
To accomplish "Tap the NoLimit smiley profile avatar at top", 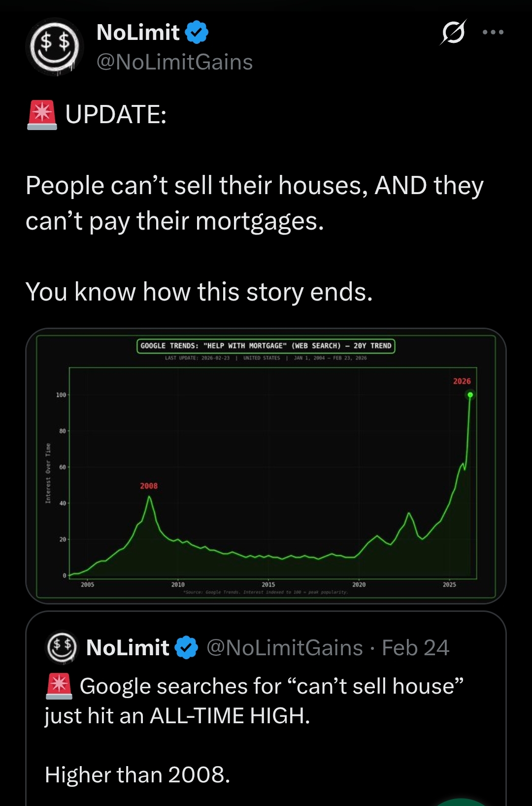I will tap(54, 47).
